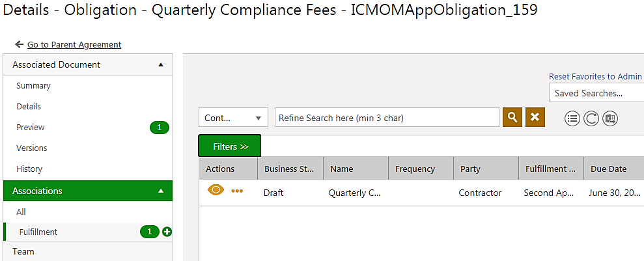View the record via orange eye icon

coord(216,190)
